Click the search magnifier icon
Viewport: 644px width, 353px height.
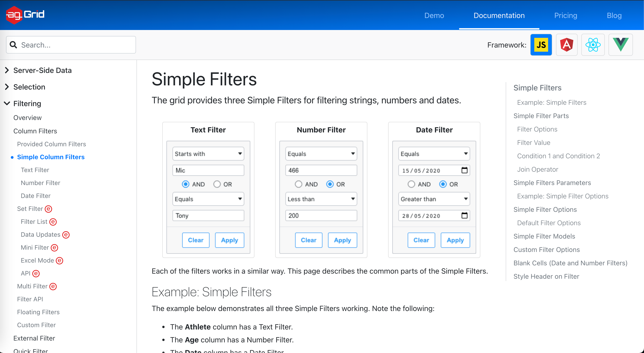click(13, 45)
